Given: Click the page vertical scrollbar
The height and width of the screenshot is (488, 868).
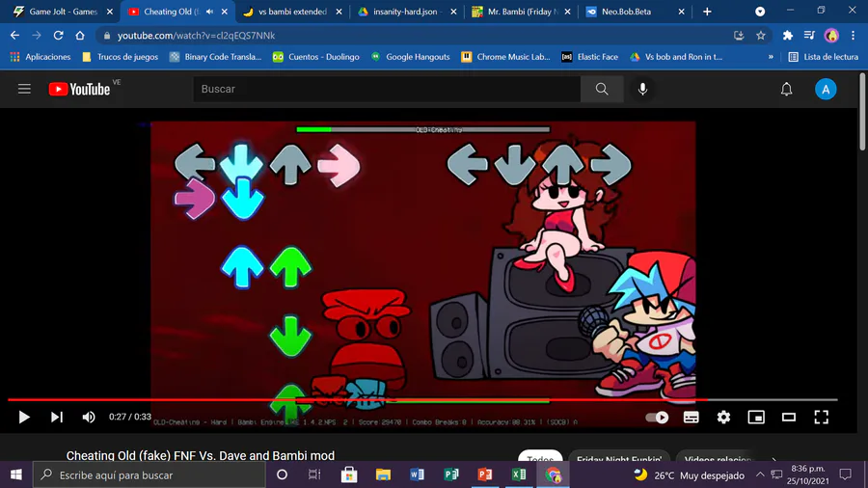Looking at the screenshot, I should (862, 111).
